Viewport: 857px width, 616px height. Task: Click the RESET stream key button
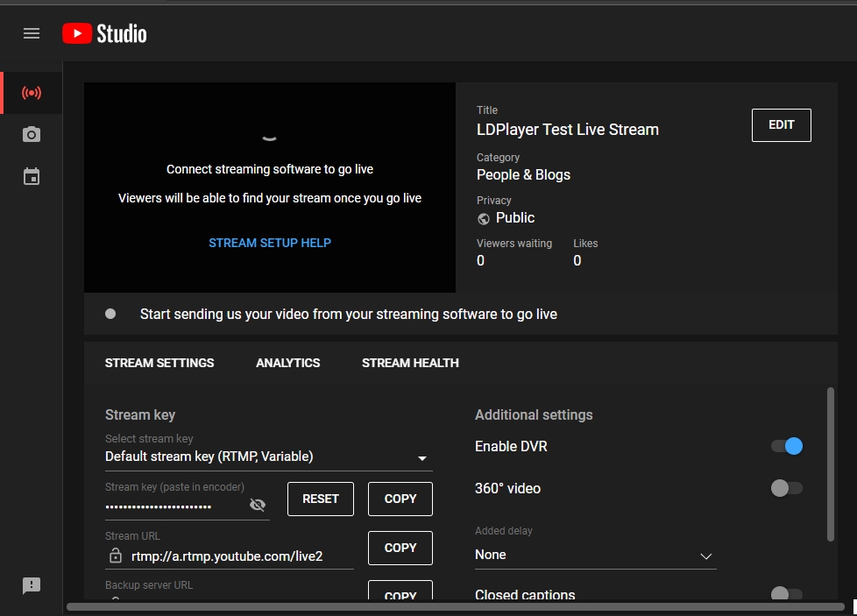click(x=321, y=499)
